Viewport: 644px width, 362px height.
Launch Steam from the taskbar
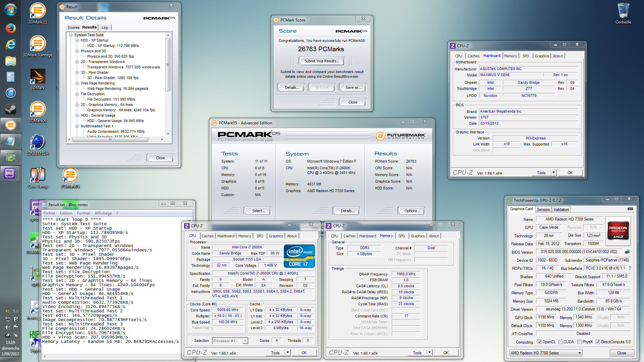tap(11, 109)
